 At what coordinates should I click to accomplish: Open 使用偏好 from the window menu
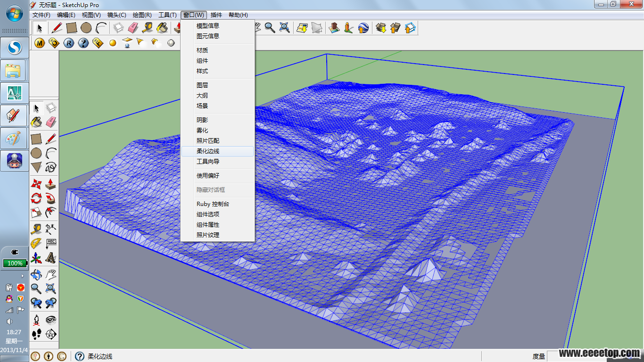[x=218, y=176]
